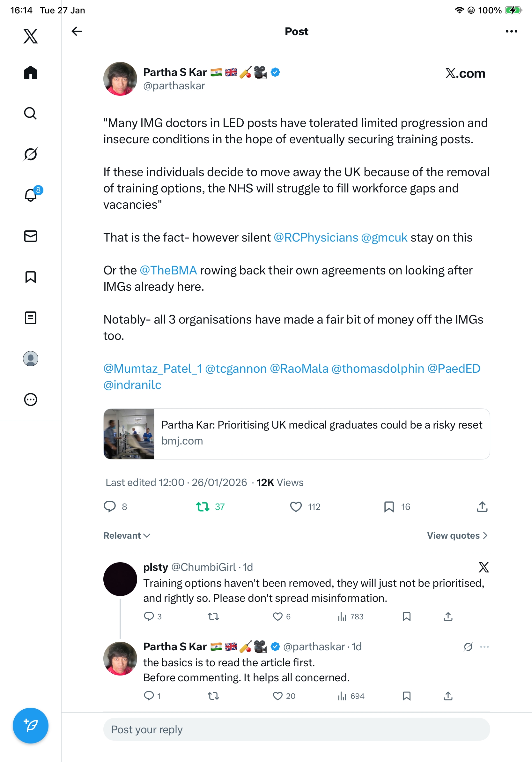Screen dimensions: 532x762
Task: Toggle repost on the main post
Action: 203,507
